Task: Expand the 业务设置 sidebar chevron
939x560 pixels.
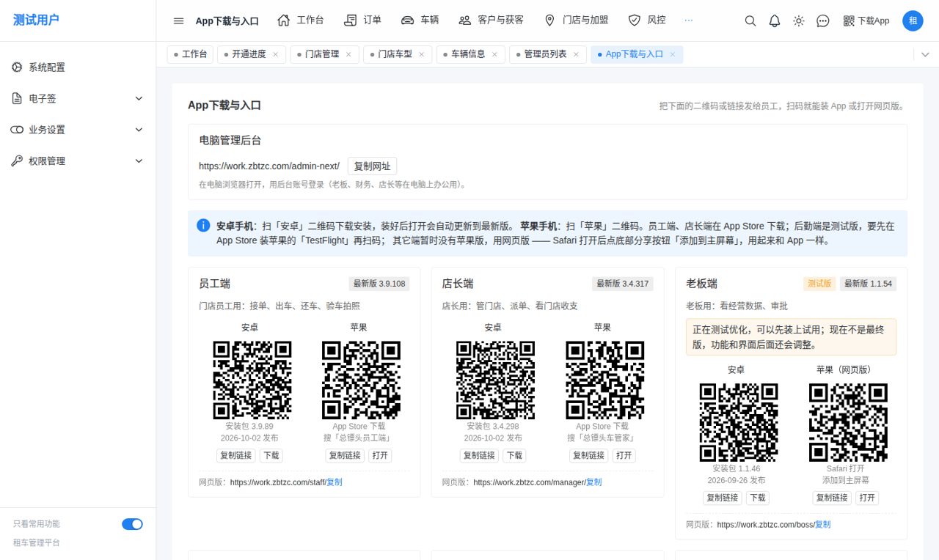Action: tap(139, 130)
